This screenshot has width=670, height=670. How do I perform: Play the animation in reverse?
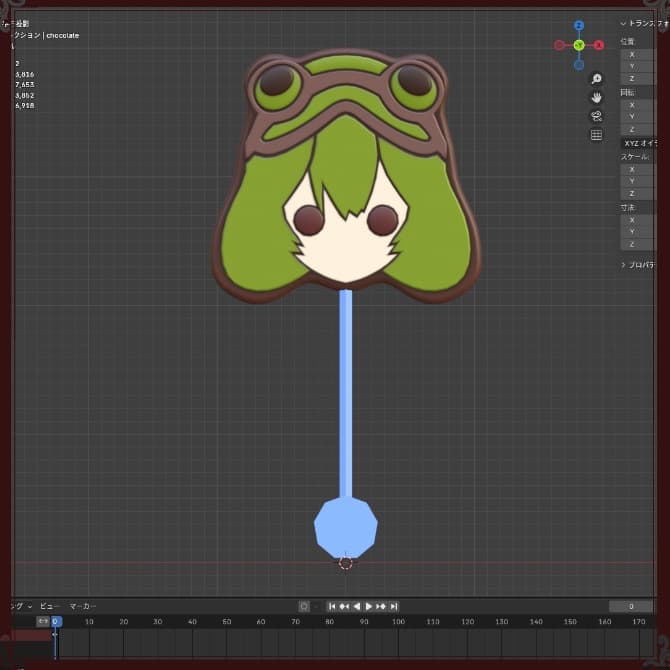pos(357,606)
